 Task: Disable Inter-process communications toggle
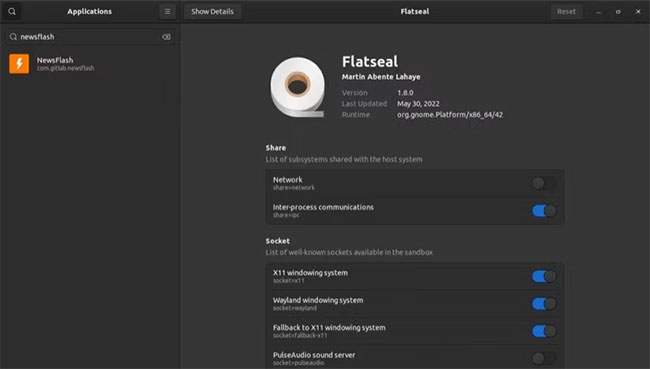coord(544,211)
